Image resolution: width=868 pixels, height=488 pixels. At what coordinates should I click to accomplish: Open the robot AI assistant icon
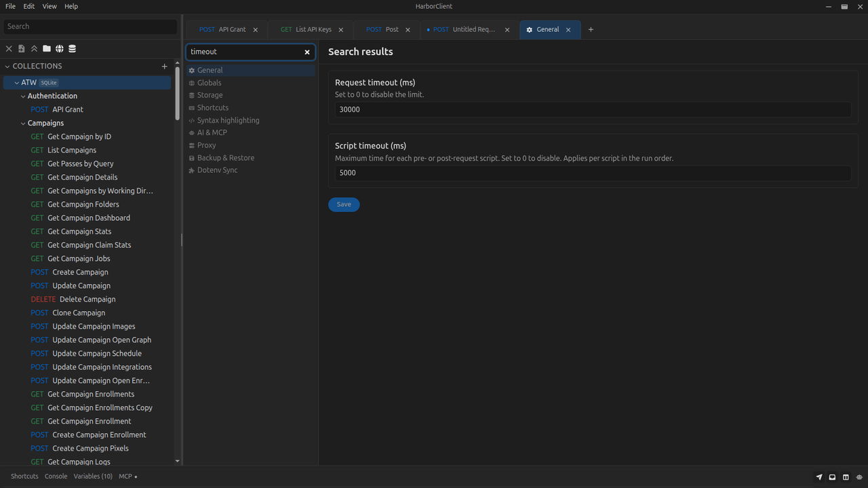859,477
